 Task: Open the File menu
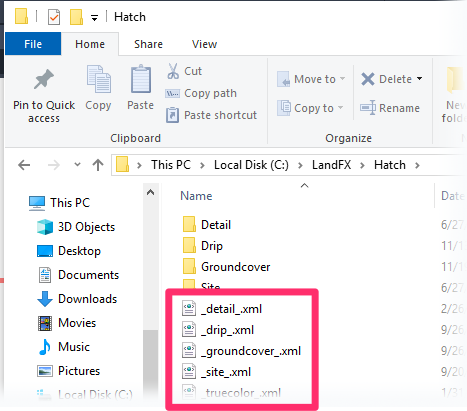coord(33,44)
